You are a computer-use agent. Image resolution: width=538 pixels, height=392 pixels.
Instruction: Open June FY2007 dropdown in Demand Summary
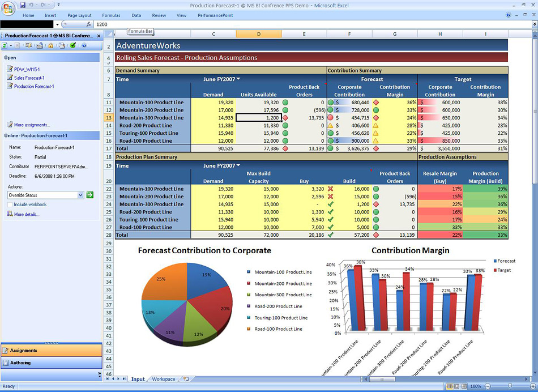coord(238,79)
